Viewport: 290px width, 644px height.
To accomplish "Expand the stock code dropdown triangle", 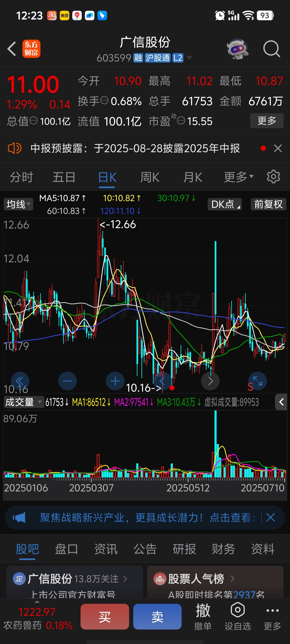I will [189, 58].
